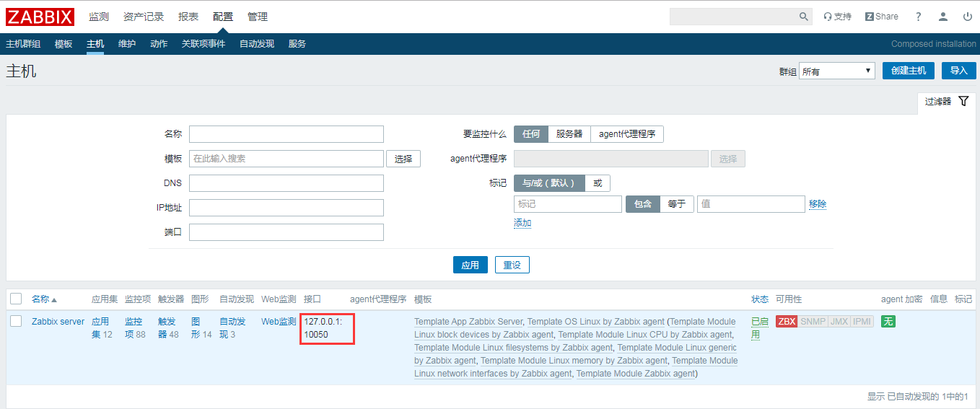
Task: Choose 等于 tag operator
Action: click(677, 204)
